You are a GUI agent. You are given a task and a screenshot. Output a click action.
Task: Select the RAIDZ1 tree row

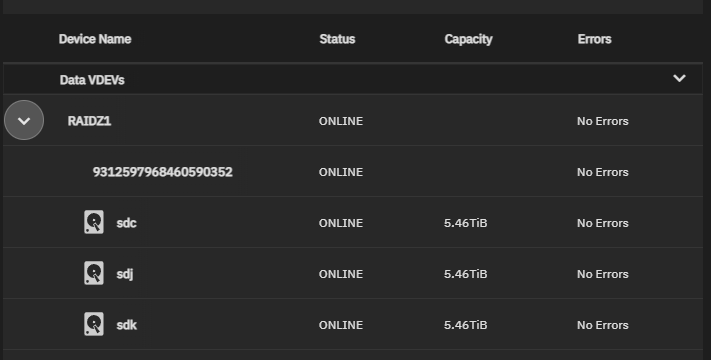tap(353, 121)
